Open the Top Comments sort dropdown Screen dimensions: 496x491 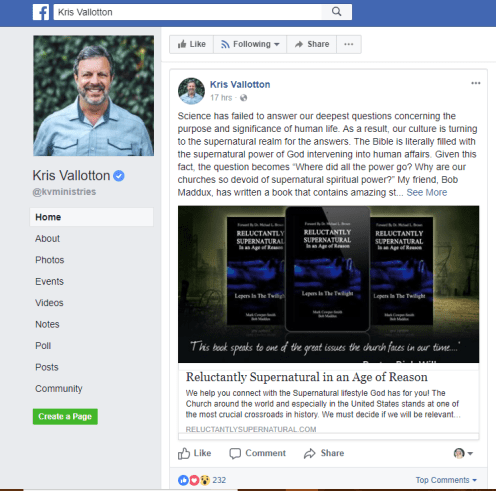tap(446, 480)
